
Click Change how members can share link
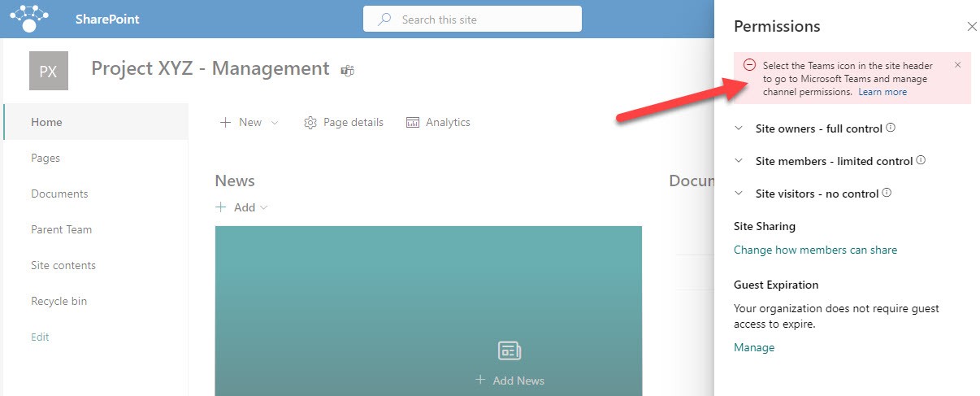(815, 250)
